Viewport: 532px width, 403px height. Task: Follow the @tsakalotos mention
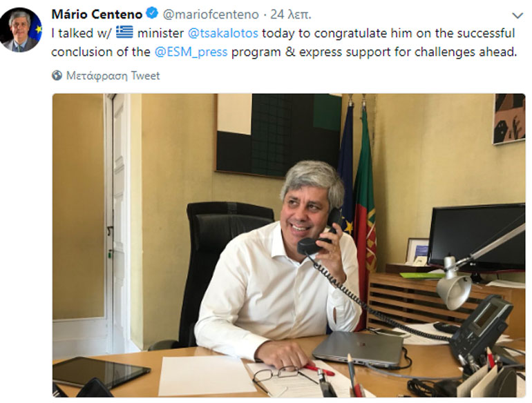(223, 33)
